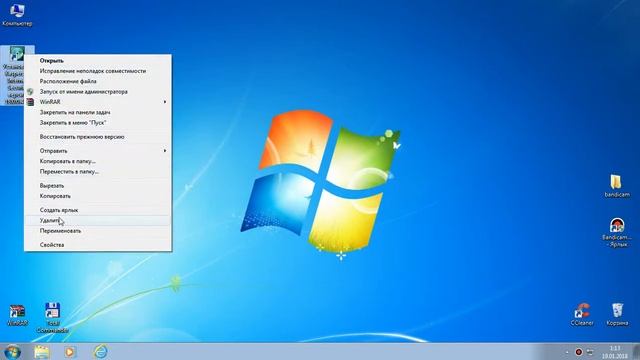The image size is (640, 360).
Task: Open Windows Explorer from the taskbar
Action: [x=42, y=351]
